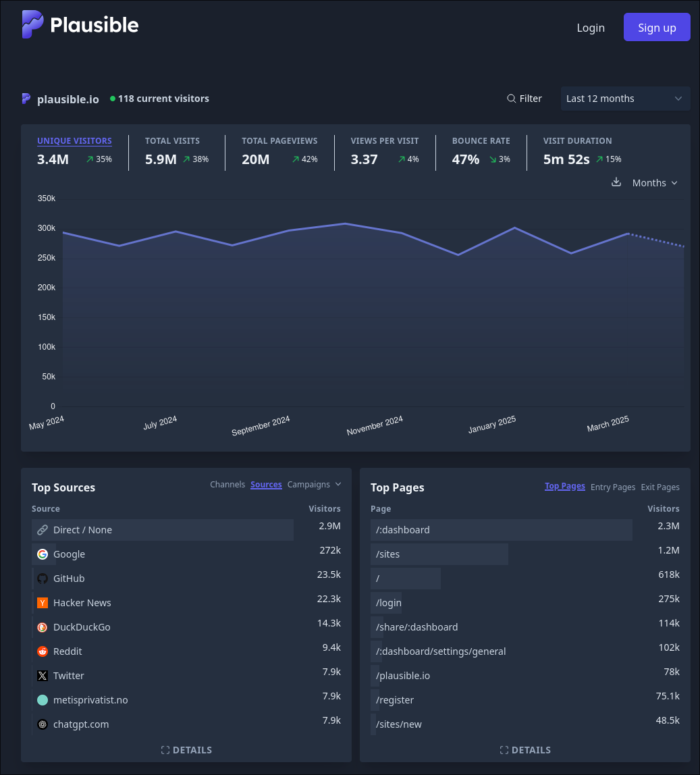The height and width of the screenshot is (775, 700).
Task: Click the expand icon beside Top Sources DETAILS
Action: (165, 750)
